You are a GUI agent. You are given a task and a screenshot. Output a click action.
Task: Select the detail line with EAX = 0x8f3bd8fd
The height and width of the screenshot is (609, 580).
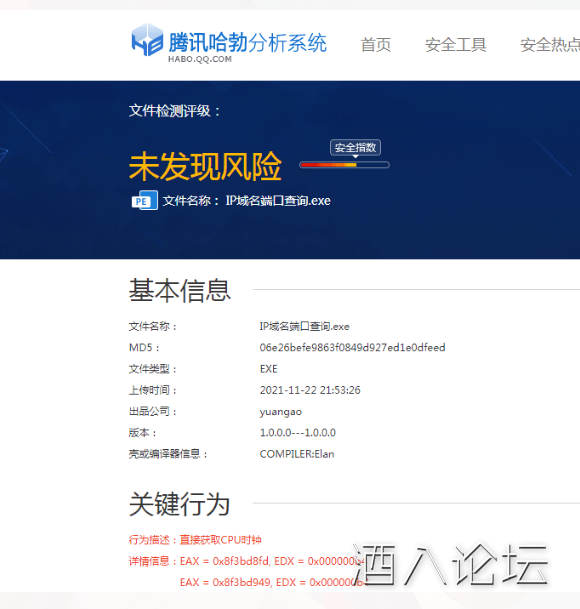click(246, 561)
